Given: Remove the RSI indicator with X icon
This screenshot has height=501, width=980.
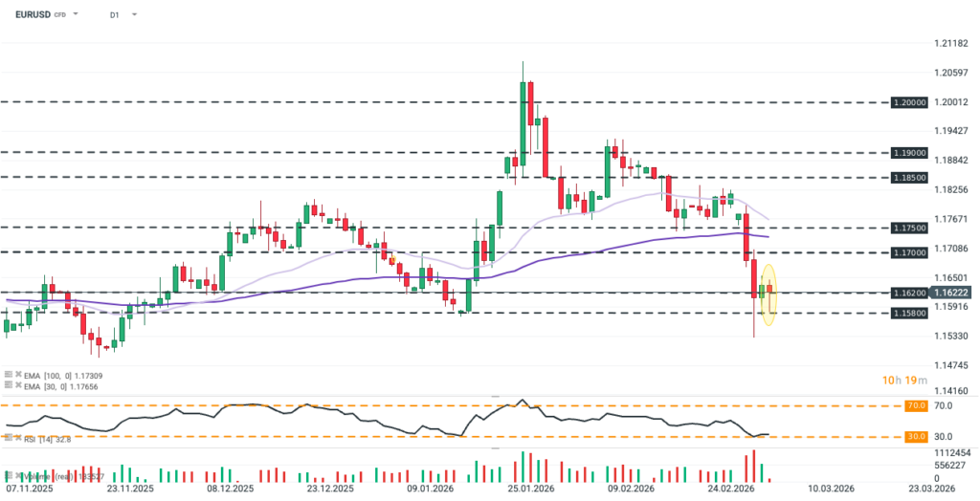Looking at the screenshot, I should (18, 437).
